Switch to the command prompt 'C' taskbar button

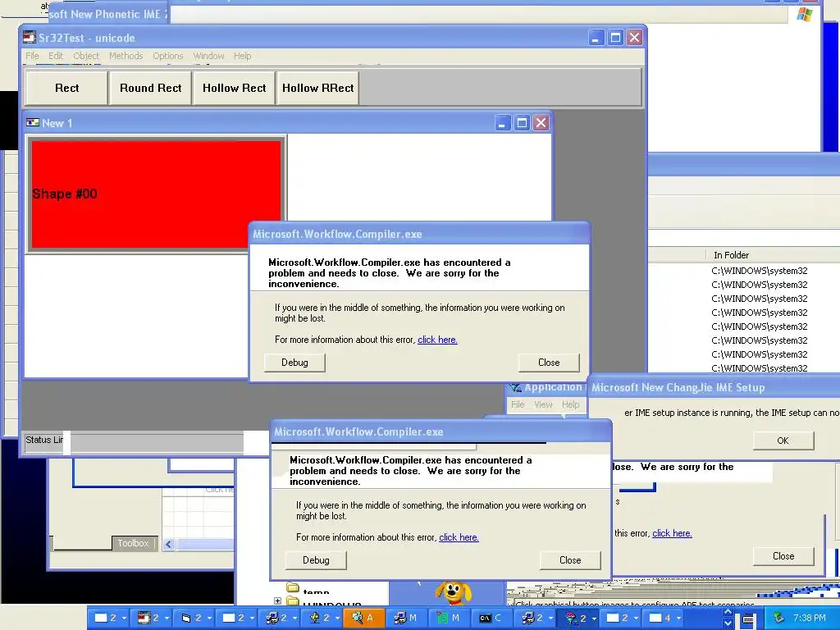pos(491,618)
